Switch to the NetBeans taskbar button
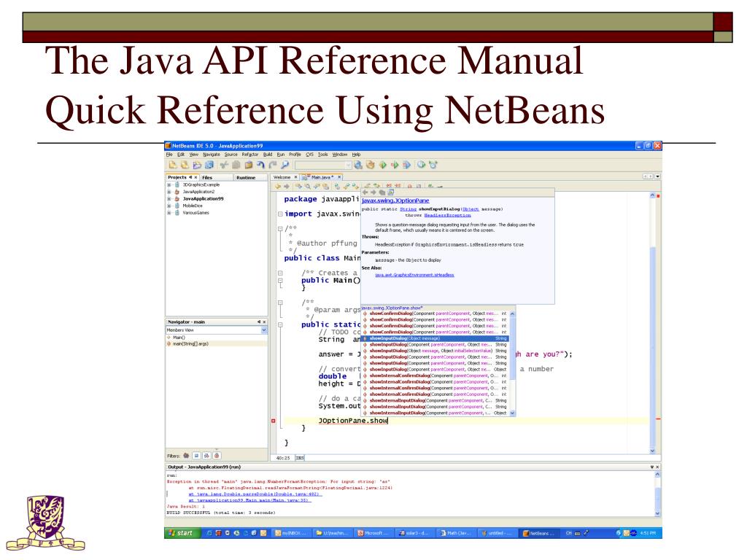The width and height of the screenshot is (747, 560). (x=539, y=533)
